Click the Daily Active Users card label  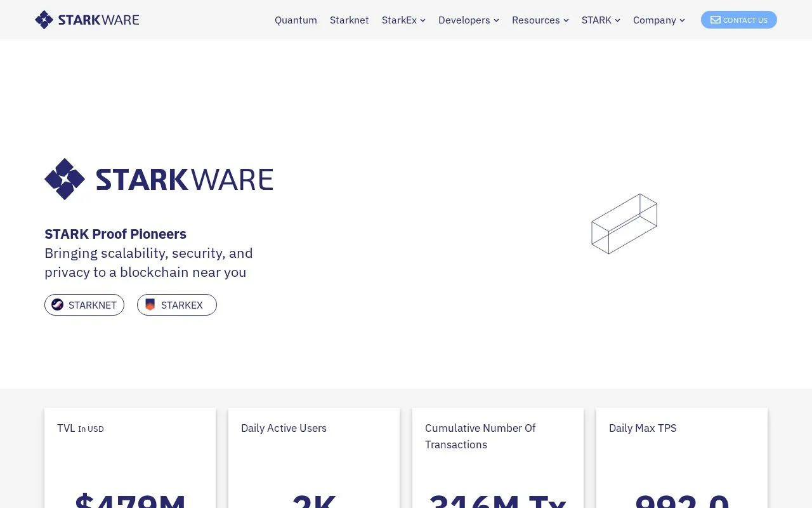pyautogui.click(x=284, y=428)
